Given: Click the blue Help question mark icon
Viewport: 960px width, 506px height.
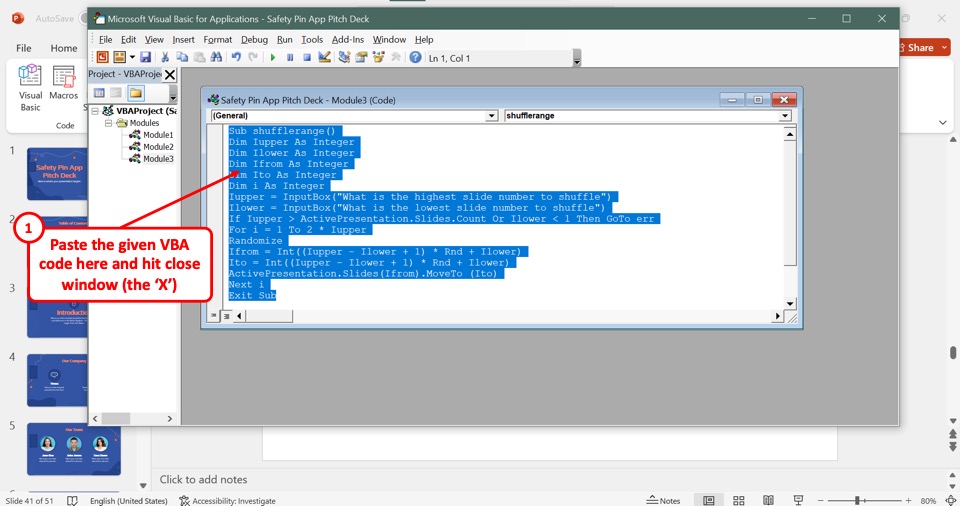Looking at the screenshot, I should [x=415, y=58].
